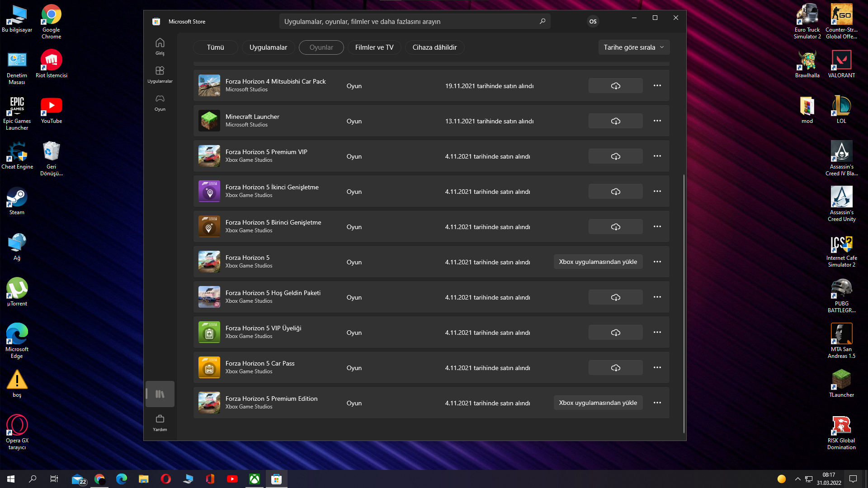Select the VALORANT desktop icon
This screenshot has width=868, height=488.
(841, 64)
